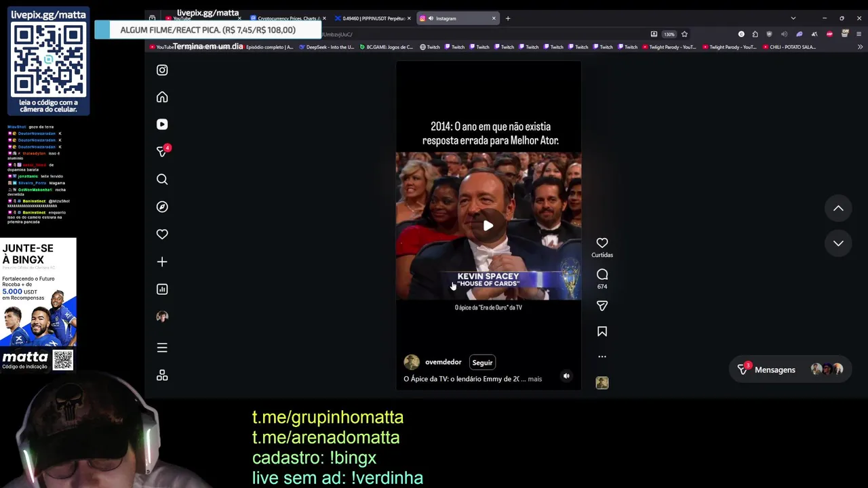868x488 pixels.
Task: Click the avatars beside Mensagens
Action: coord(827,369)
